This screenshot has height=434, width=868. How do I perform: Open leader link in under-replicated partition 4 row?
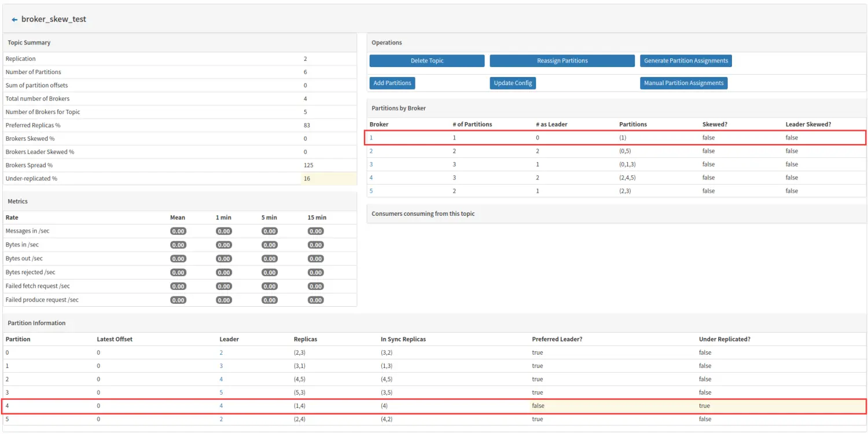point(221,406)
